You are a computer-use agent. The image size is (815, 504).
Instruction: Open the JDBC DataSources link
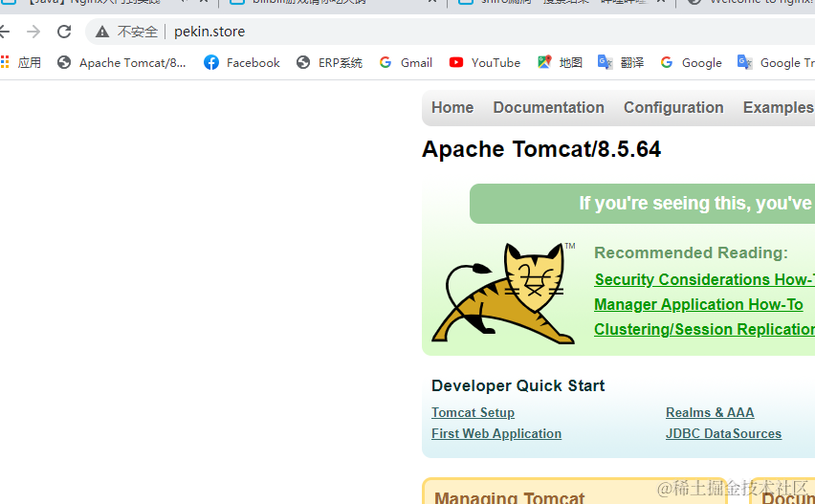(723, 434)
